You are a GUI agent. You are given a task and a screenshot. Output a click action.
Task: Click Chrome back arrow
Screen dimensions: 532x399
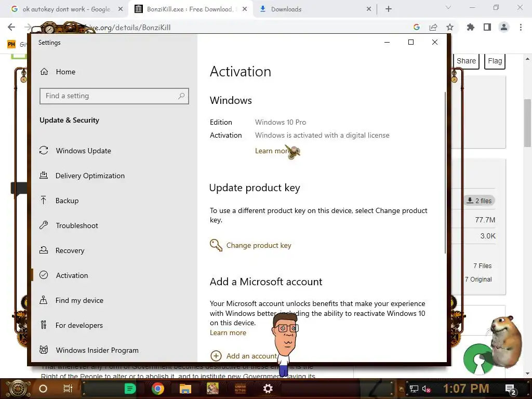(11, 27)
